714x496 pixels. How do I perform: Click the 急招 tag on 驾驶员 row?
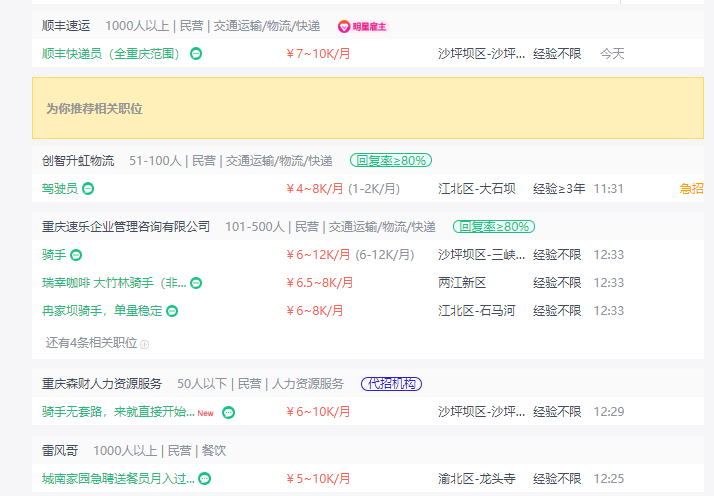click(x=691, y=189)
